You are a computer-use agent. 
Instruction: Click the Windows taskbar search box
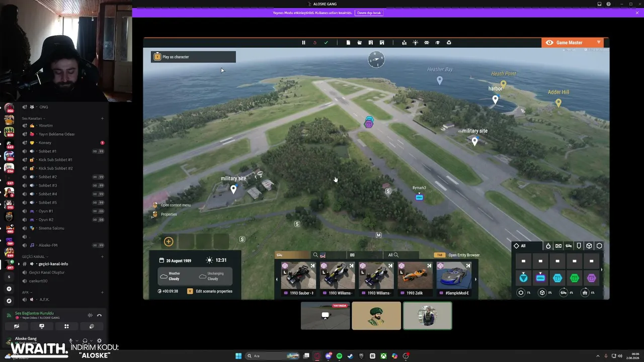(272, 356)
